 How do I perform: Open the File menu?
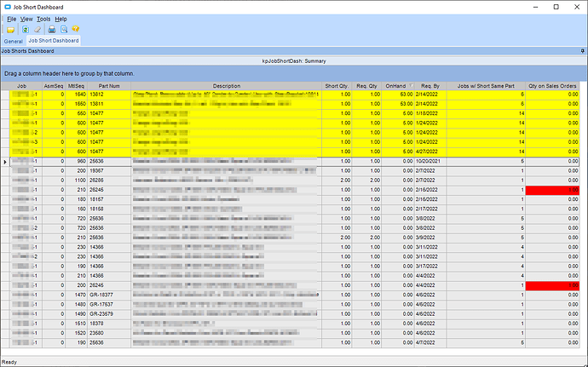[x=12, y=19]
